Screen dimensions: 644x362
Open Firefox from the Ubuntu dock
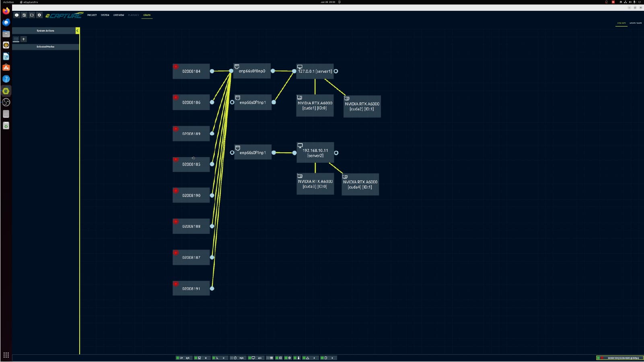(x=6, y=11)
